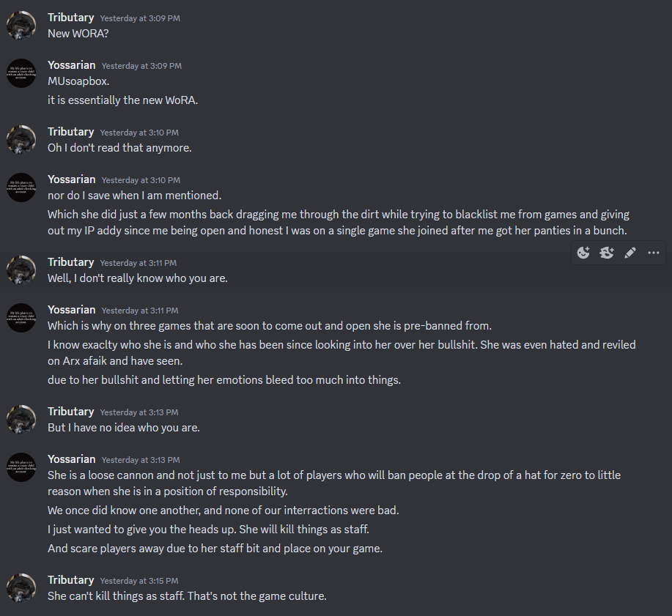
Task: Open more message actions via the ellipsis
Action: (653, 252)
